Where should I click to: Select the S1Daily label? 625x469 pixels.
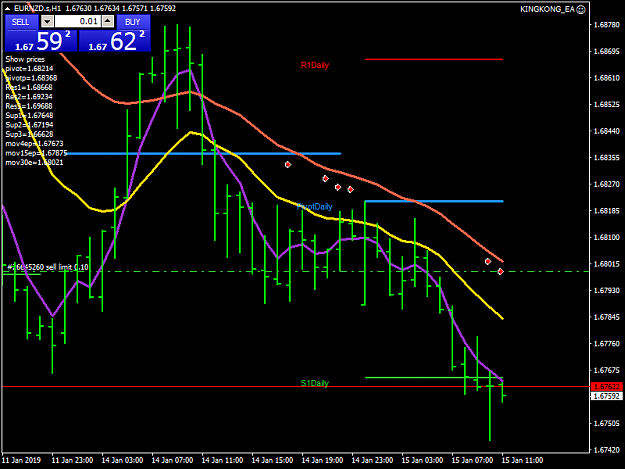click(314, 383)
